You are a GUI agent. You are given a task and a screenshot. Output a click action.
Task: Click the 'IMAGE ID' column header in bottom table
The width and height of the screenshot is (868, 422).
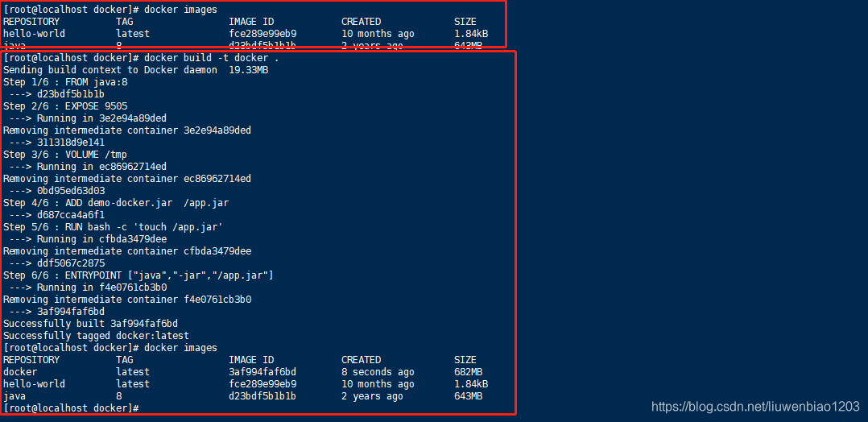point(251,360)
